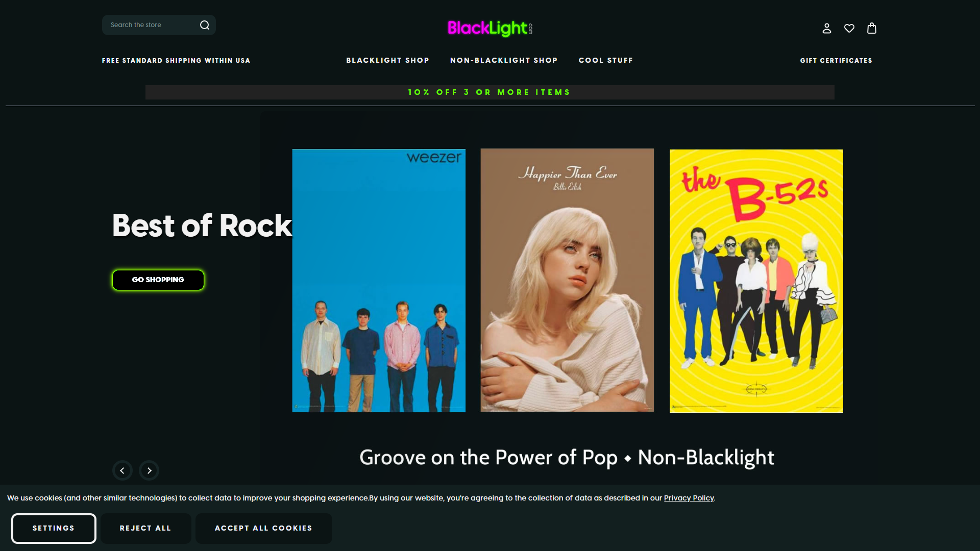980x551 pixels.
Task: Click the Go Shopping button
Action: point(158,280)
